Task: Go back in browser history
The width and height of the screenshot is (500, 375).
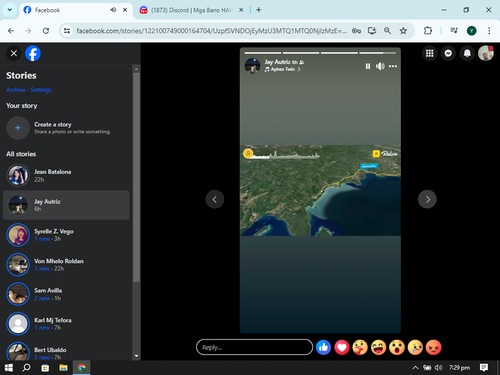Action: 11,31
